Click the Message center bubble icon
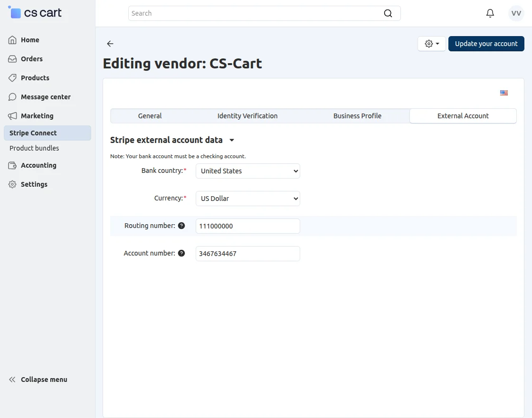 click(x=12, y=97)
